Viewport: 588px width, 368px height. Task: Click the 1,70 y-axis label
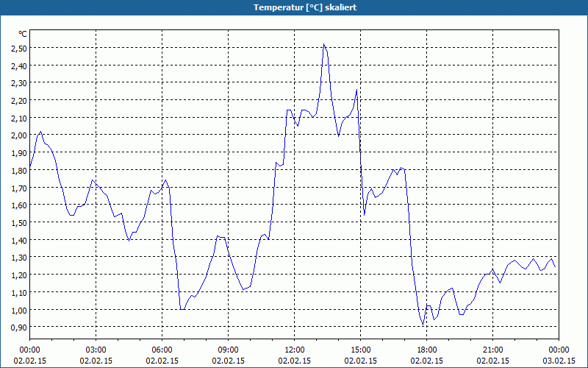pos(19,188)
